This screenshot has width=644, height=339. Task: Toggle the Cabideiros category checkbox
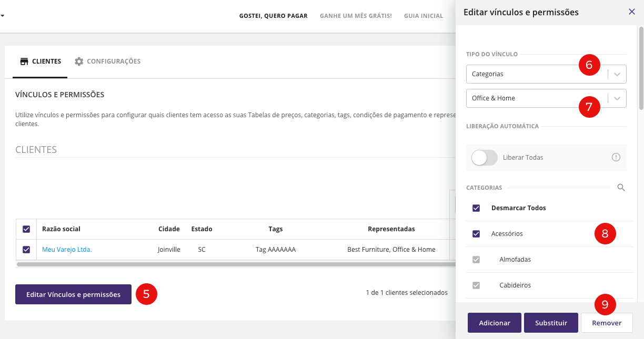tap(476, 285)
